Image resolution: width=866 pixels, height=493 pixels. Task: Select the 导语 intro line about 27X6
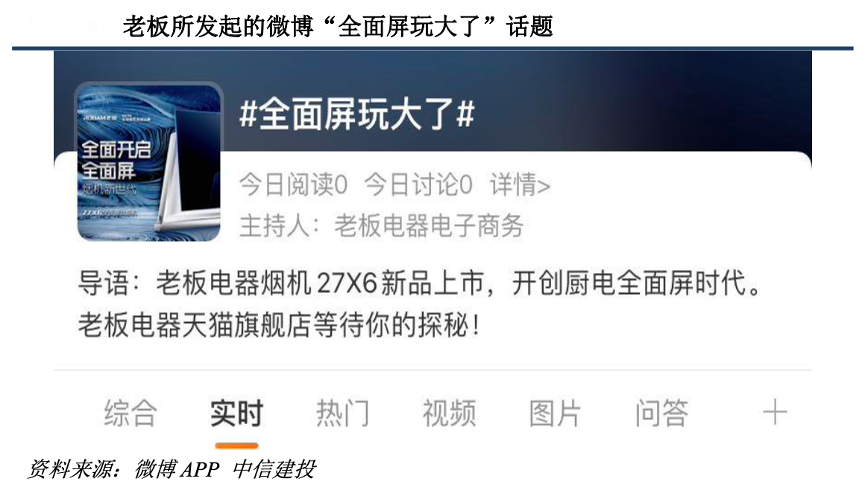point(420,283)
